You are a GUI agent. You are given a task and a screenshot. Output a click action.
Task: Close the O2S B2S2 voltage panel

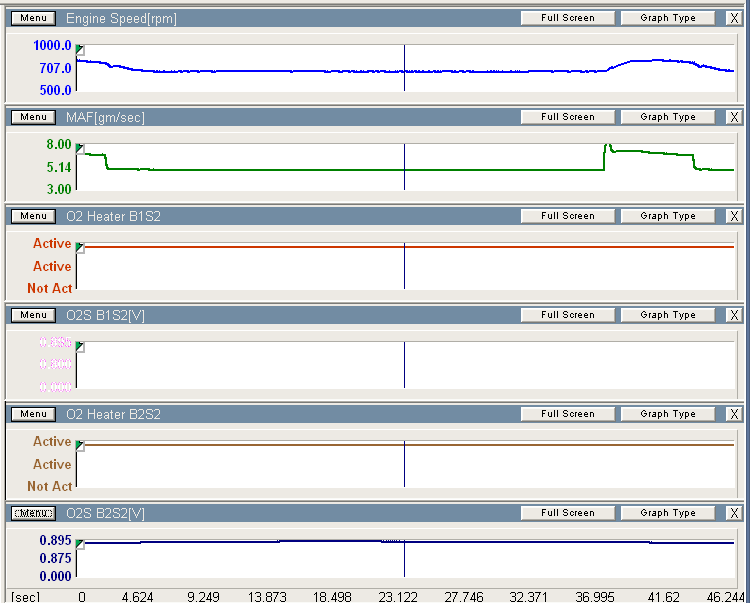(x=734, y=513)
